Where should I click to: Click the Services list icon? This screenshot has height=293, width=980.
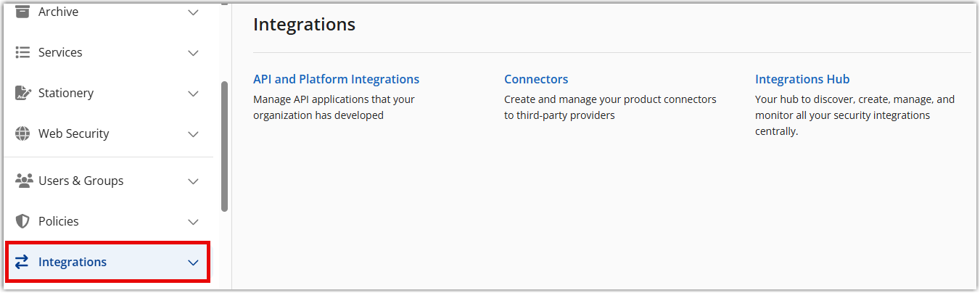22,52
